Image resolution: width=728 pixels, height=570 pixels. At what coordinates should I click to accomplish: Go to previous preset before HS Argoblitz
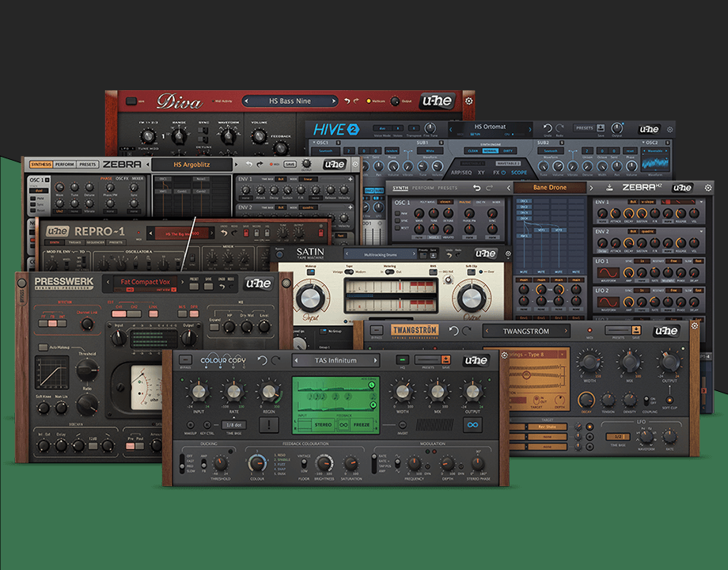(x=148, y=165)
